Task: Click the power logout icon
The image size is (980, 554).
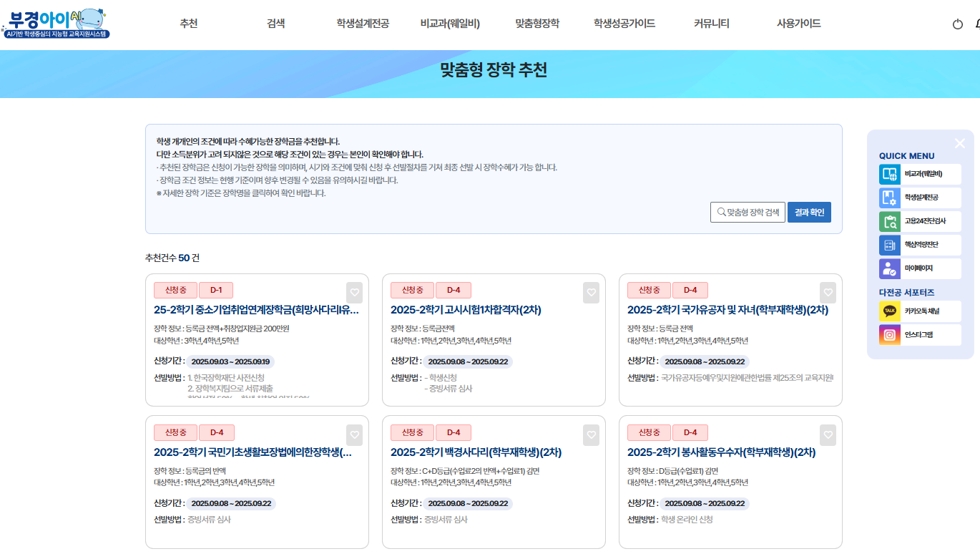Action: (x=958, y=24)
